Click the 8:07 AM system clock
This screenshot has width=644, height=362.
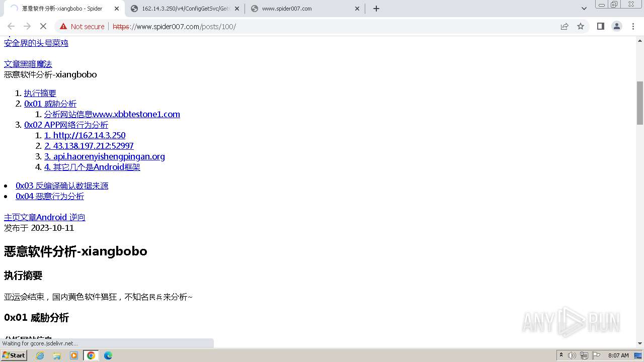[618, 355]
